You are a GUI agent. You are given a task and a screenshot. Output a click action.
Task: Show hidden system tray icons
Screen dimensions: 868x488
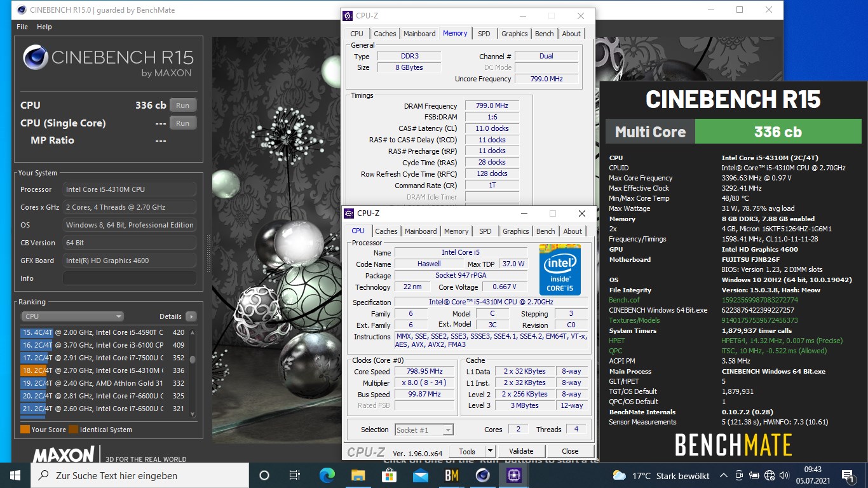(723, 475)
